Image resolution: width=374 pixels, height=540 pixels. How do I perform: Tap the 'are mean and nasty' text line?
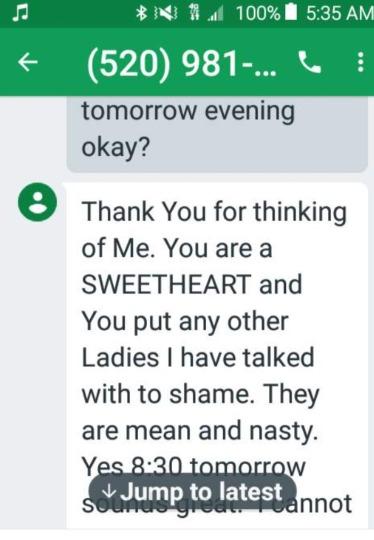(x=199, y=431)
